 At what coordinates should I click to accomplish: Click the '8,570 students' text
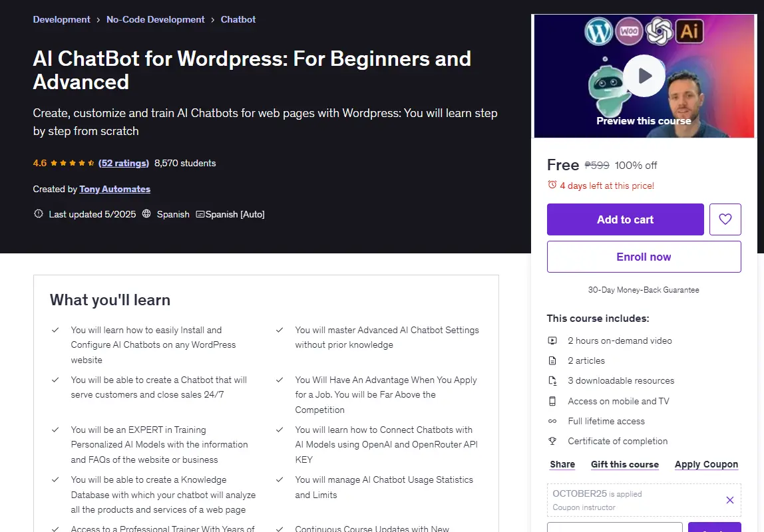[185, 163]
